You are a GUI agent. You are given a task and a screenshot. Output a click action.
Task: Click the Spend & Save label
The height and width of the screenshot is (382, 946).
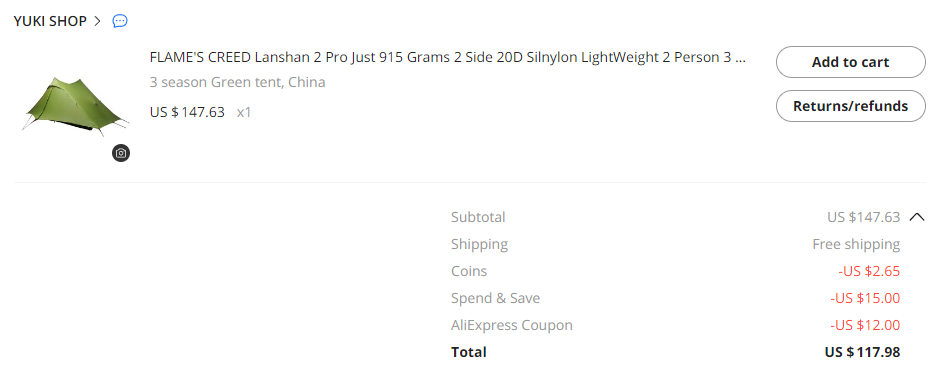495,298
